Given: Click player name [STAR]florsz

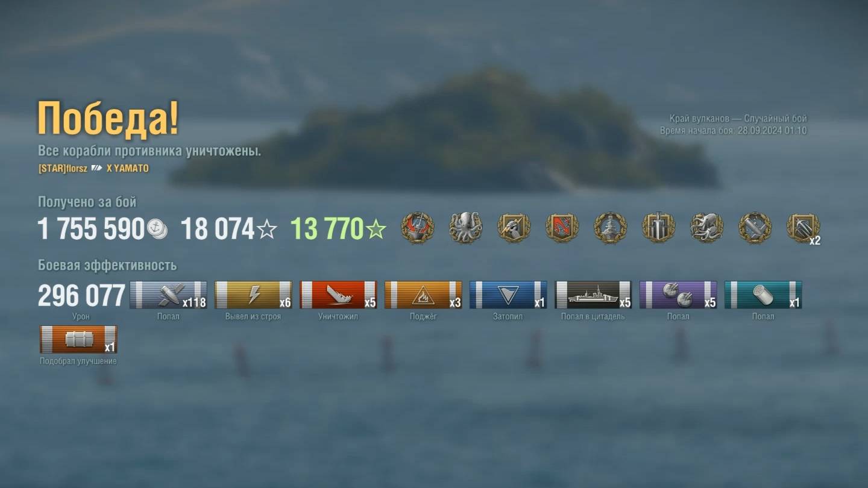Looking at the screenshot, I should (63, 169).
